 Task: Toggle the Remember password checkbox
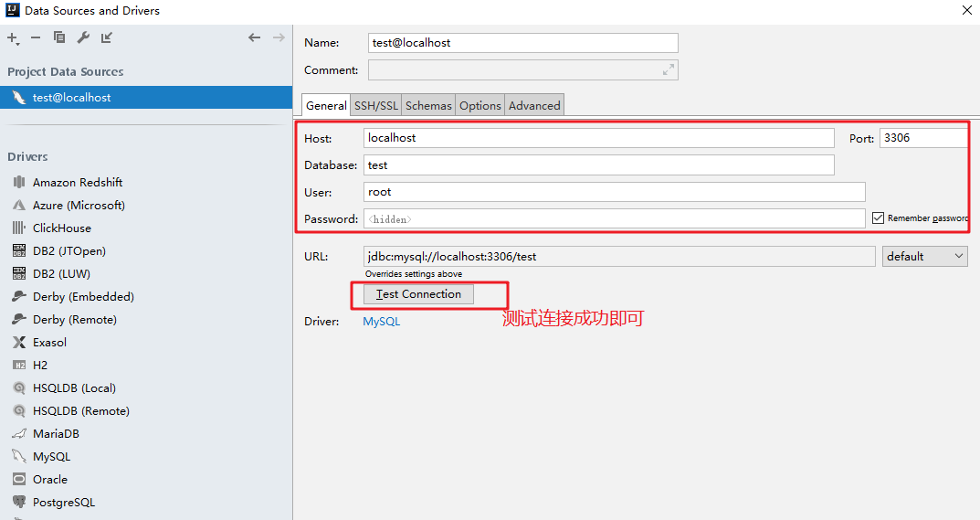tap(878, 218)
